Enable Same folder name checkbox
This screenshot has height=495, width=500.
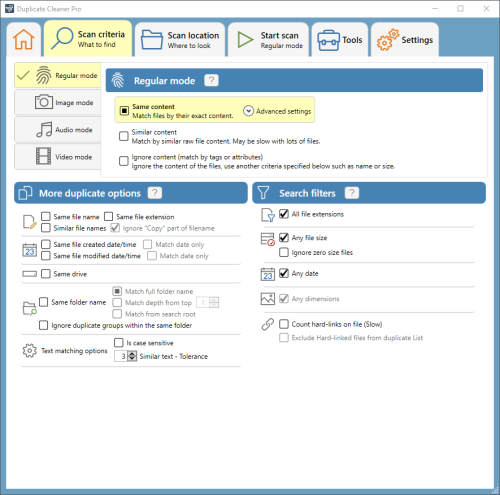(x=44, y=302)
